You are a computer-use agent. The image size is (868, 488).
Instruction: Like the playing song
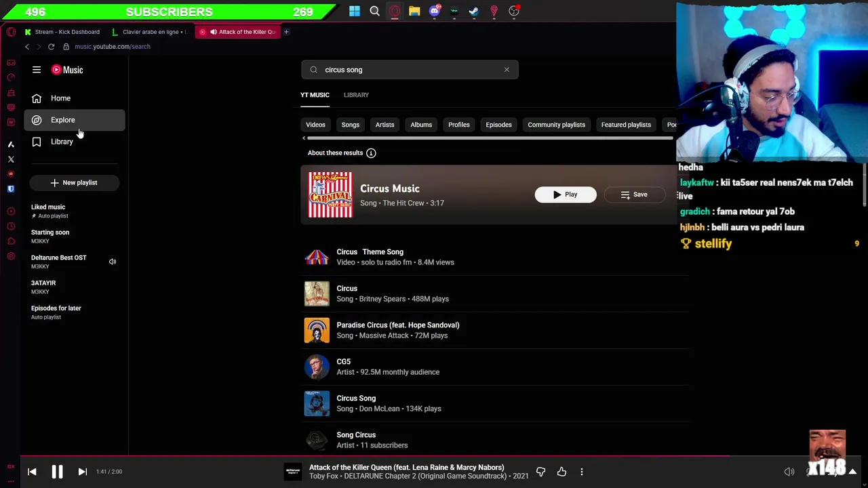click(561, 472)
